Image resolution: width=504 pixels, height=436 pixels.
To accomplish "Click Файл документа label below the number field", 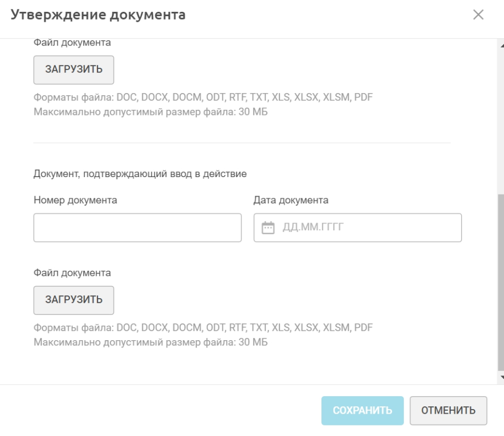I will 72,273.
